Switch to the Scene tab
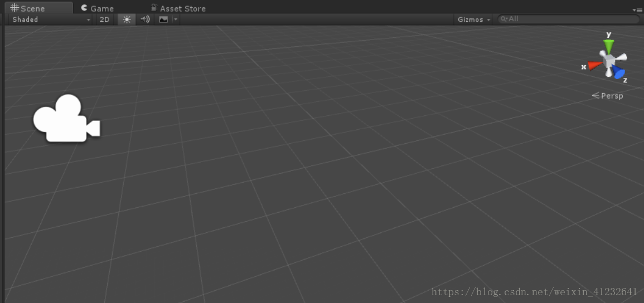644x303 pixels. 38,8
